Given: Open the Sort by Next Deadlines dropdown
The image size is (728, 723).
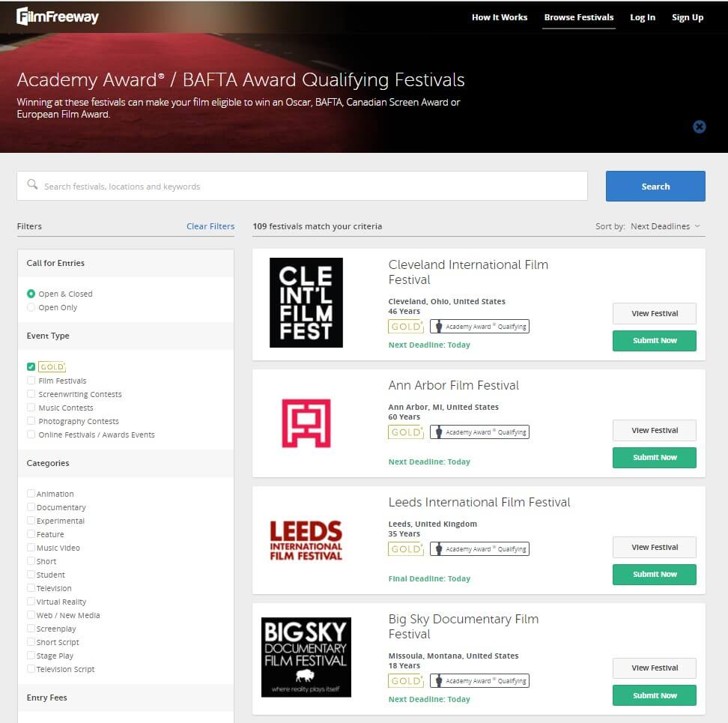Looking at the screenshot, I should tap(665, 226).
